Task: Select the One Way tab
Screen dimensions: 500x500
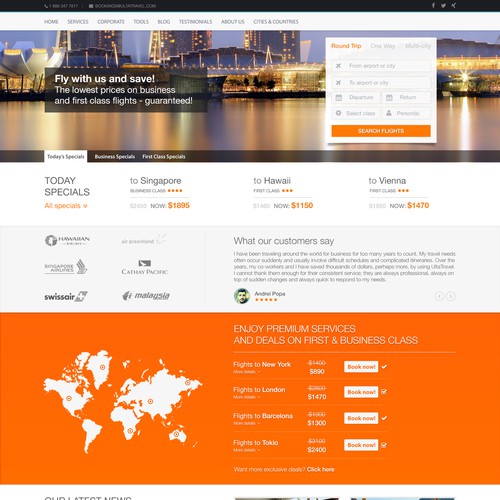Action: pyautogui.click(x=383, y=46)
